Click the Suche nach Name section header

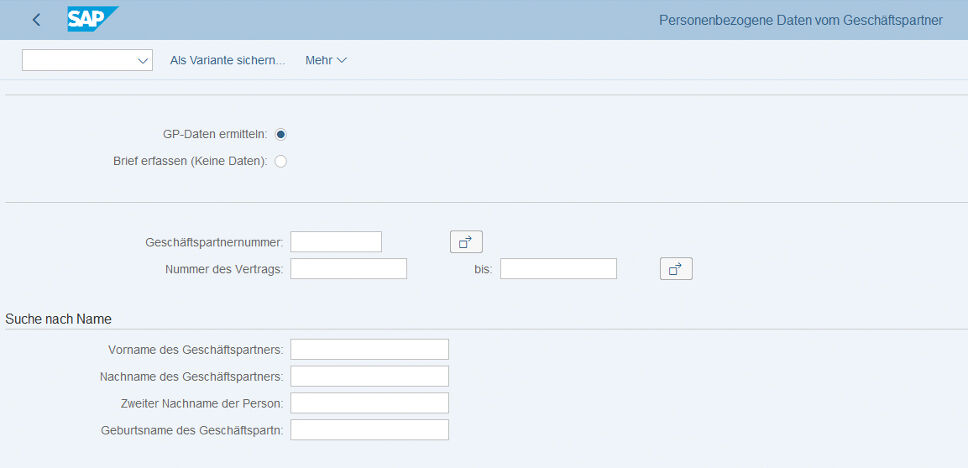[x=58, y=319]
